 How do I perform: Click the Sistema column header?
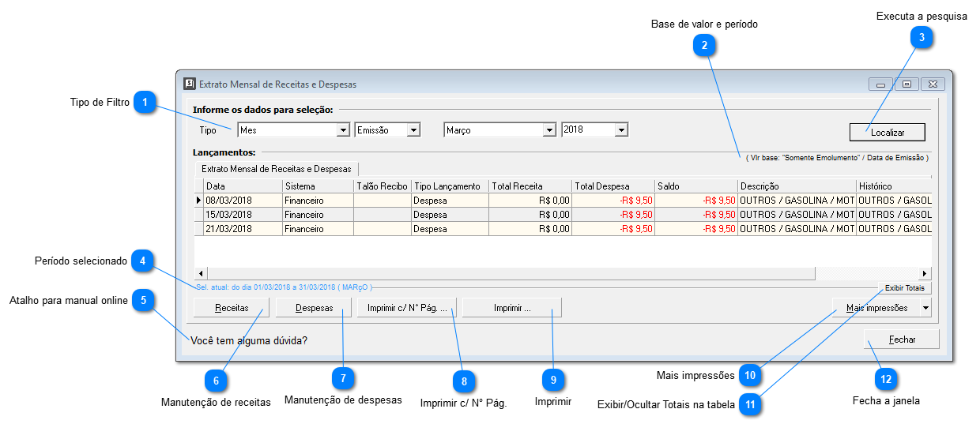click(318, 186)
